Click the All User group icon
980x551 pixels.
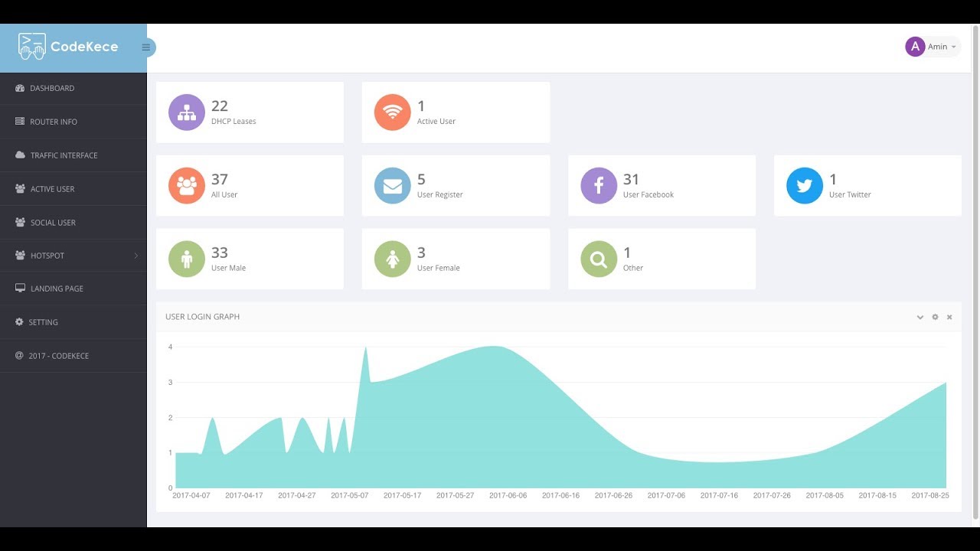tap(187, 186)
